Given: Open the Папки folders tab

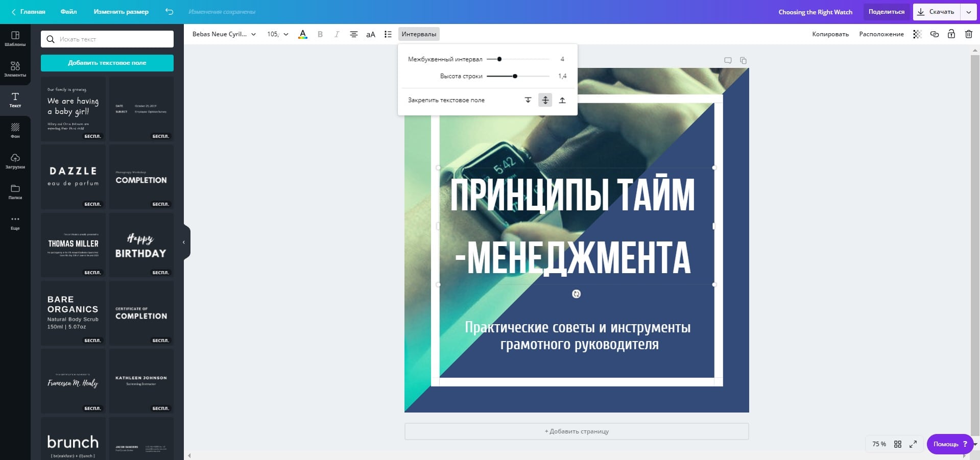Looking at the screenshot, I should pyautogui.click(x=15, y=192).
